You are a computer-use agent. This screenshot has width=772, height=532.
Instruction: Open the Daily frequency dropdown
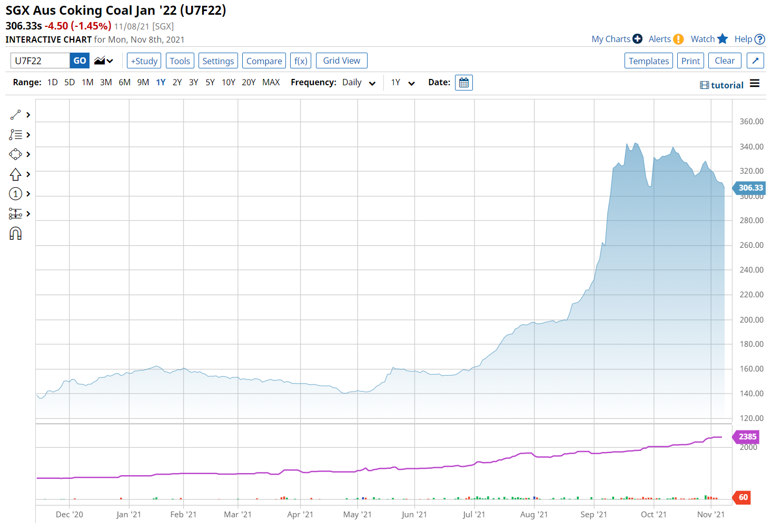(x=359, y=83)
